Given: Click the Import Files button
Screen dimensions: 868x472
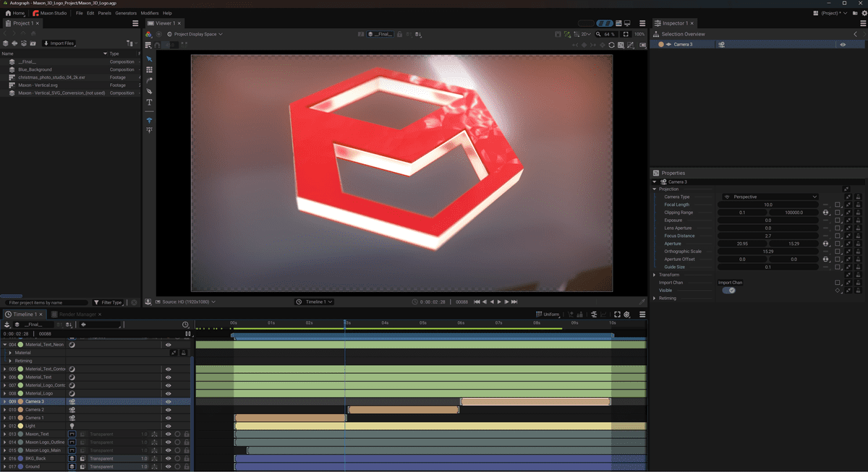Looking at the screenshot, I should (59, 43).
